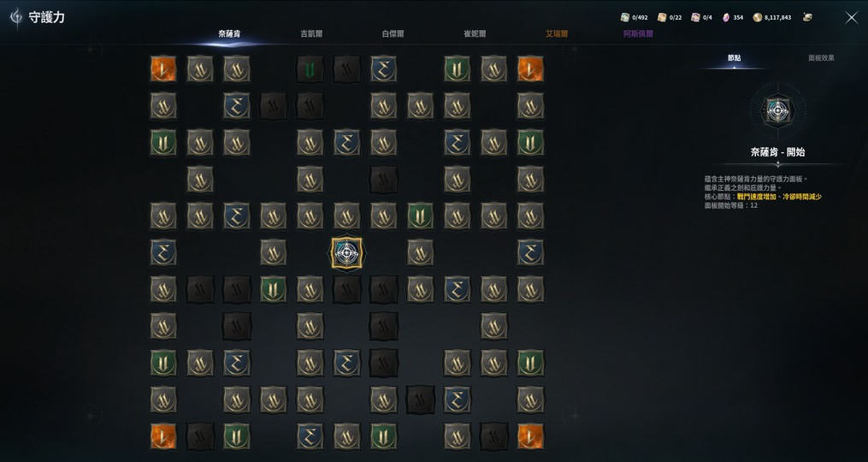
Task: Select the active 奈薩肯 tab
Action: point(229,33)
